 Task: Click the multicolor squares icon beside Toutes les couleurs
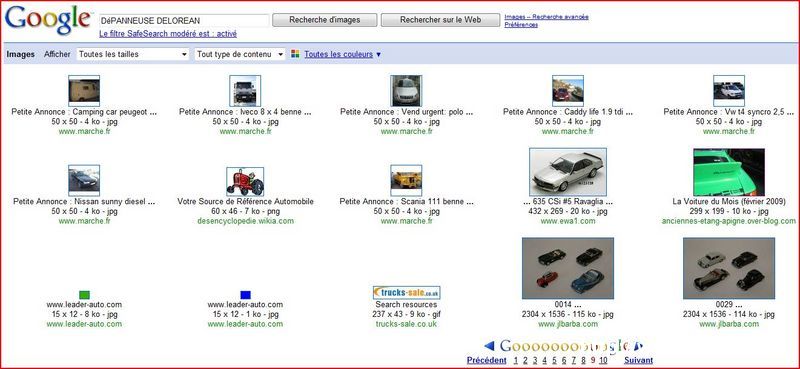[295, 54]
